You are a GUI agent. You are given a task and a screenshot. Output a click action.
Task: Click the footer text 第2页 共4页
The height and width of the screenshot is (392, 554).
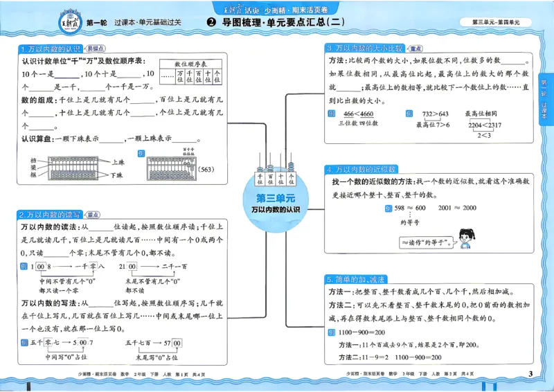(458, 373)
